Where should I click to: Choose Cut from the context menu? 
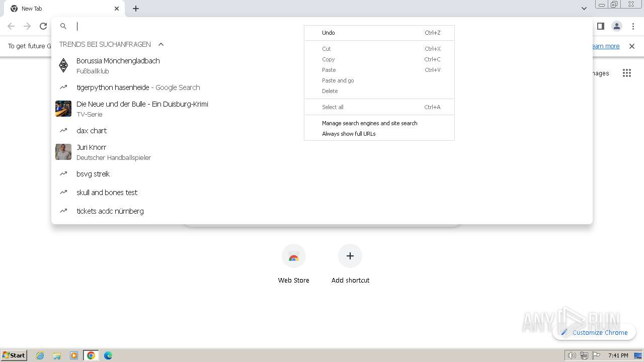pyautogui.click(x=379, y=49)
